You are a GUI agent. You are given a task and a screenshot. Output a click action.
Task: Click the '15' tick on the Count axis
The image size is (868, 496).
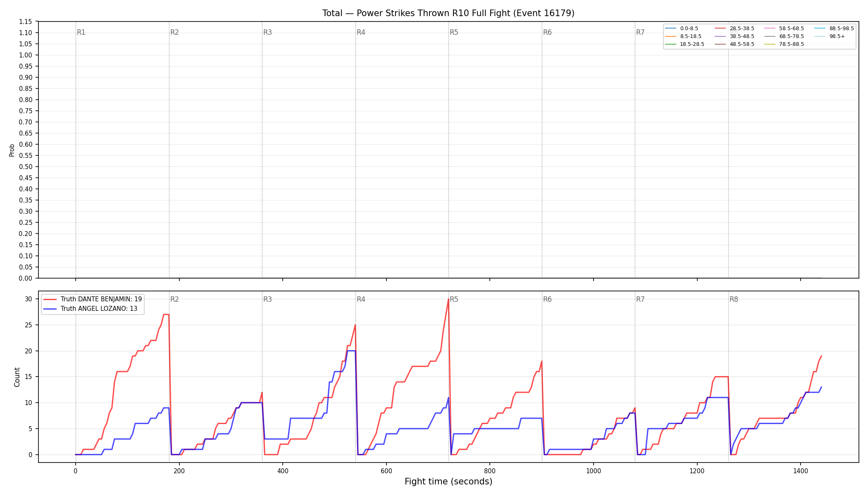(x=28, y=377)
